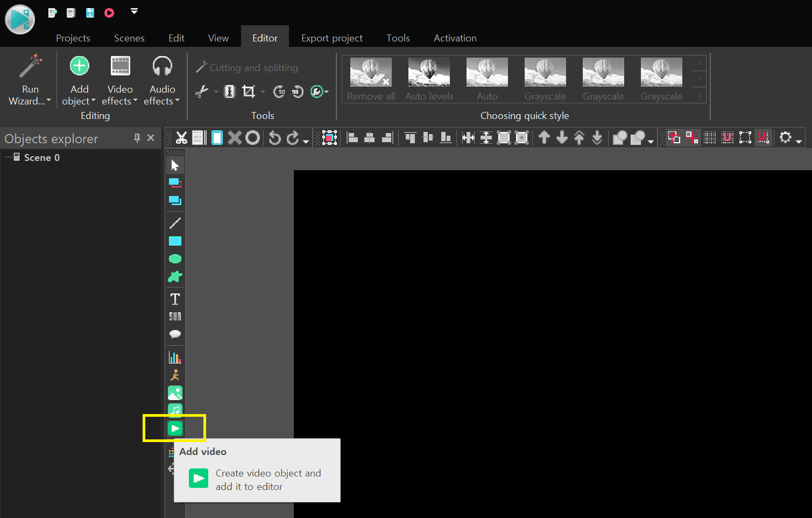Toggle the grid display icon
The height and width of the screenshot is (518, 812).
tap(710, 138)
